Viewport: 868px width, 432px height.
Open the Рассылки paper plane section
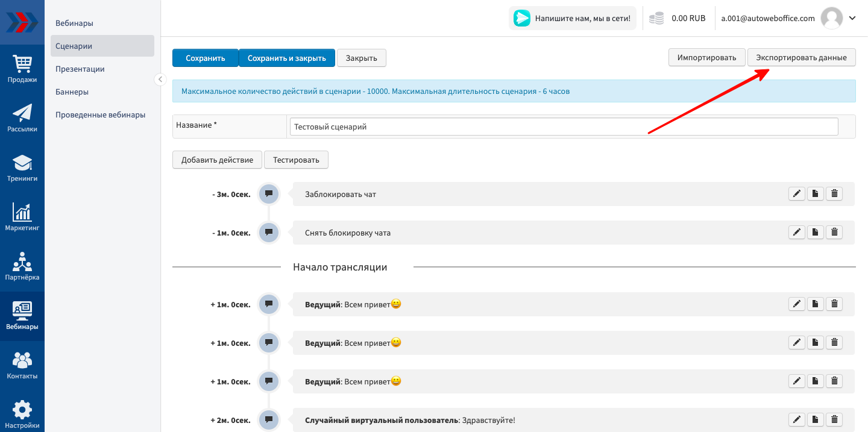point(22,117)
